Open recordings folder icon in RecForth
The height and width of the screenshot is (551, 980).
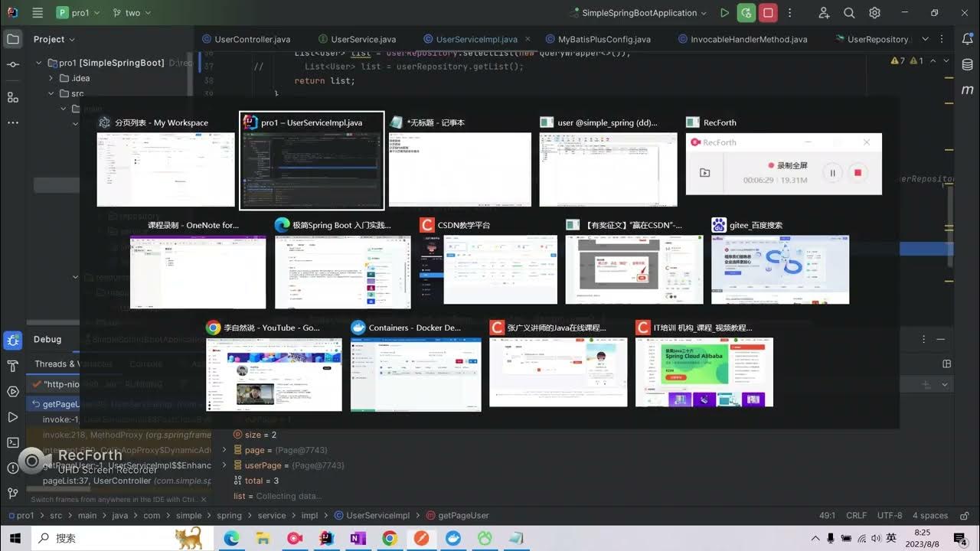pyautogui.click(x=704, y=173)
